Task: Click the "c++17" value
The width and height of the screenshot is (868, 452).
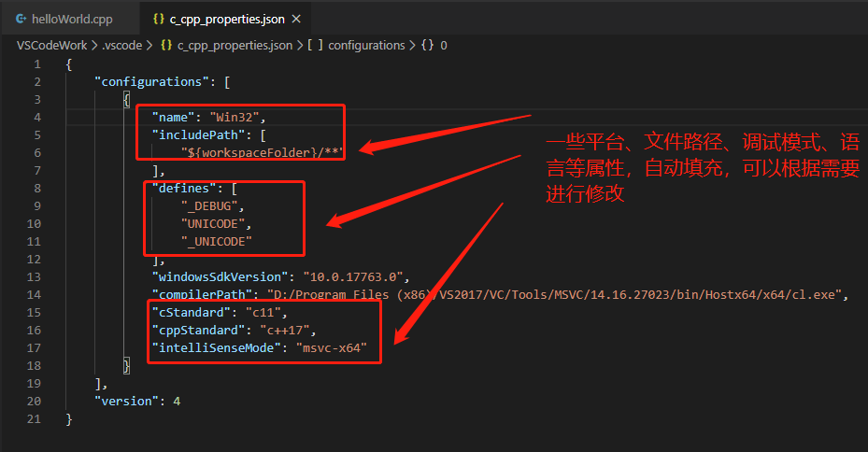Action: [x=285, y=331]
